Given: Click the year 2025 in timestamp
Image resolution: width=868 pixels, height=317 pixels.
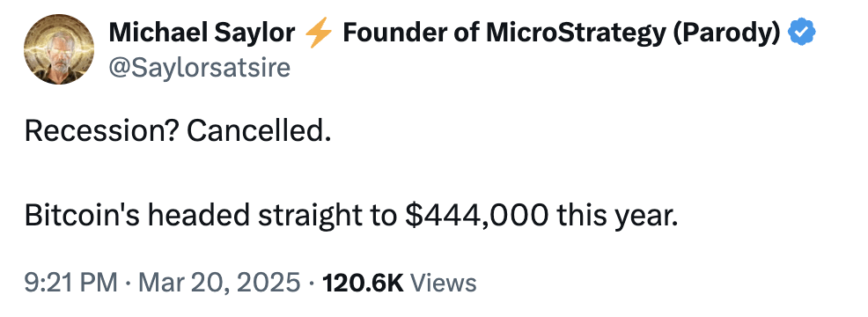Looking at the screenshot, I should tap(270, 283).
